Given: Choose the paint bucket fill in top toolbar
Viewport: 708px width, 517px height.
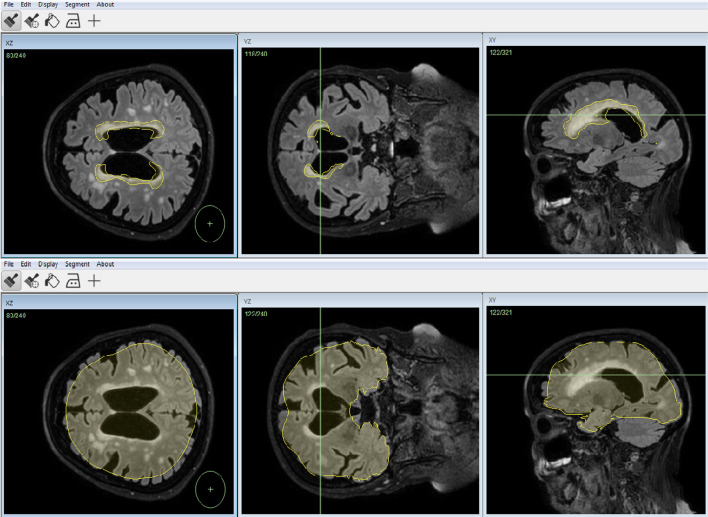Looking at the screenshot, I should click(52, 20).
